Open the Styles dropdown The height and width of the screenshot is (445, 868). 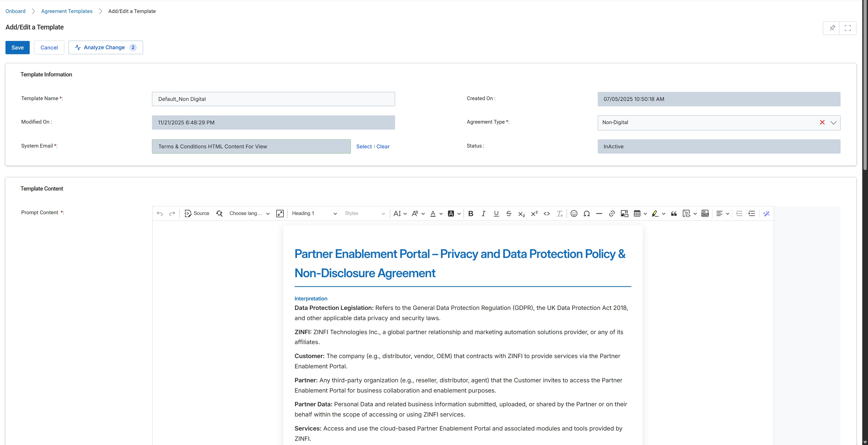click(365, 214)
